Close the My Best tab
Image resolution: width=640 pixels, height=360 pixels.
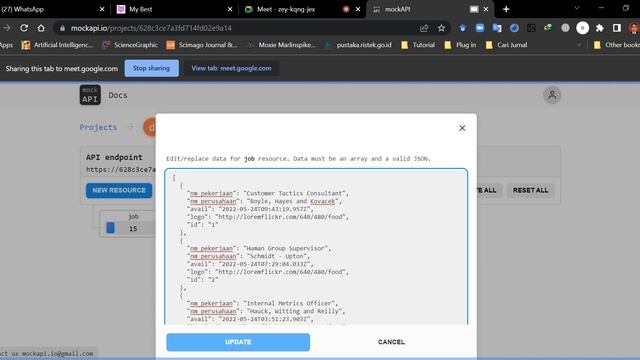tap(230, 9)
